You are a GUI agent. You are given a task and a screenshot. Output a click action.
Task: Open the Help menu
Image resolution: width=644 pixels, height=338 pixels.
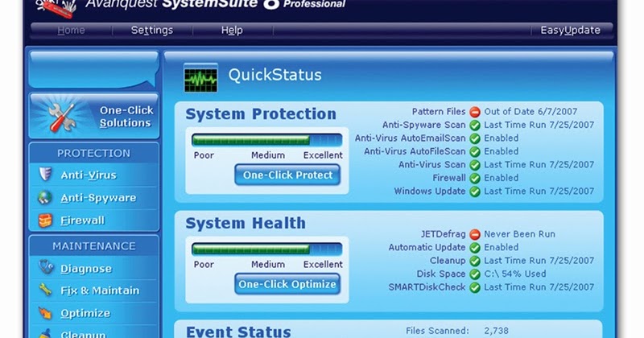[x=232, y=31]
